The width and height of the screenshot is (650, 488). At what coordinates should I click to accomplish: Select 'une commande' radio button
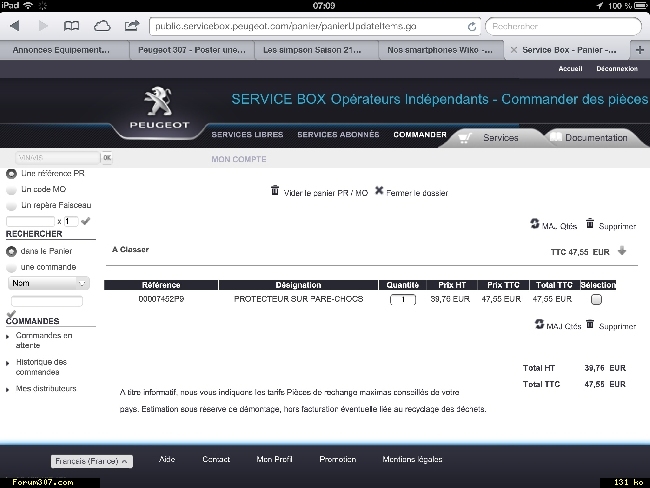pos(11,267)
